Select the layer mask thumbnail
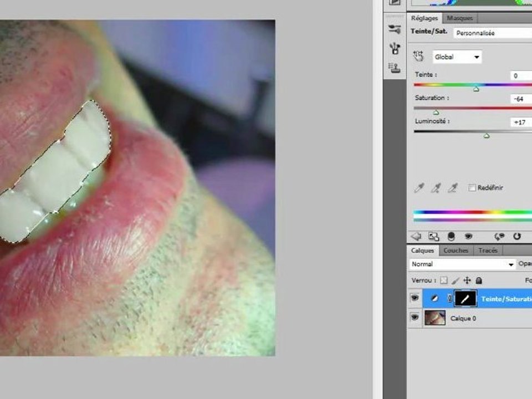 pos(465,299)
